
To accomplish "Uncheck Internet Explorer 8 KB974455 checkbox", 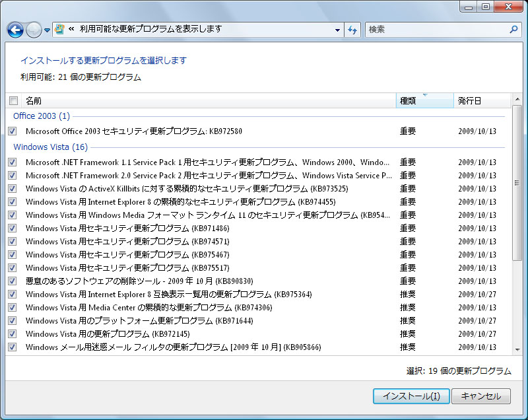I will [x=13, y=202].
